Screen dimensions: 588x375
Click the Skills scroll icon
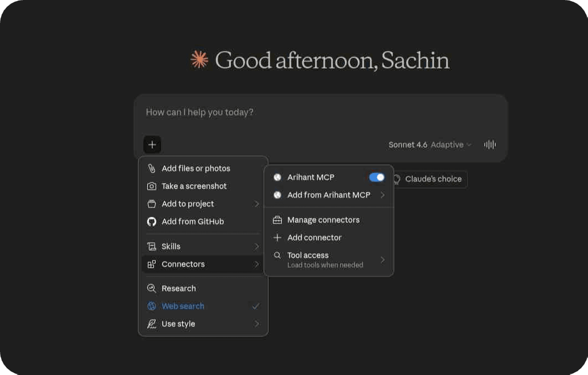(152, 247)
